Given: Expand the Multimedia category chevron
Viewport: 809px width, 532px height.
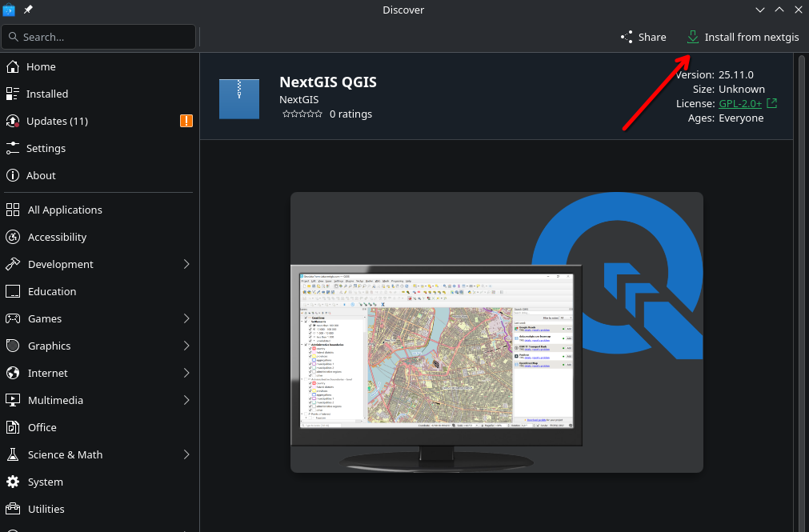Looking at the screenshot, I should pos(186,401).
